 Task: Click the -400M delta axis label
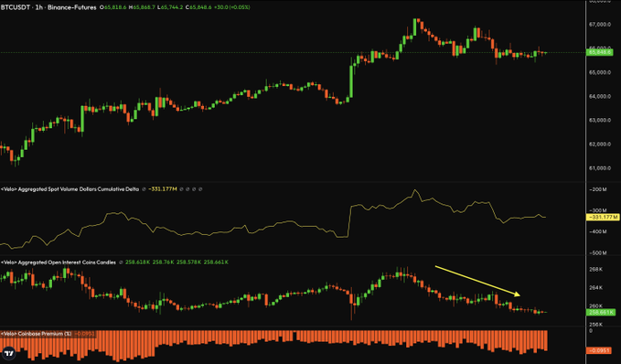tap(597, 231)
